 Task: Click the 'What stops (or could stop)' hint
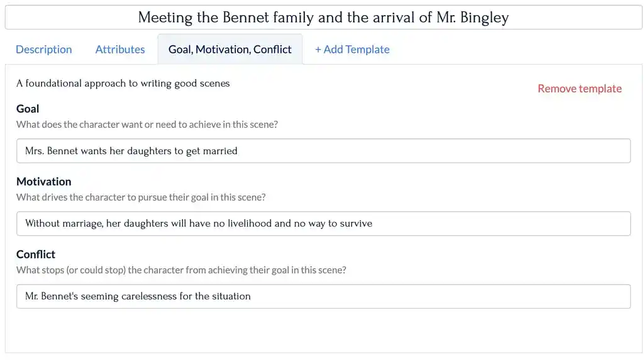pos(181,270)
